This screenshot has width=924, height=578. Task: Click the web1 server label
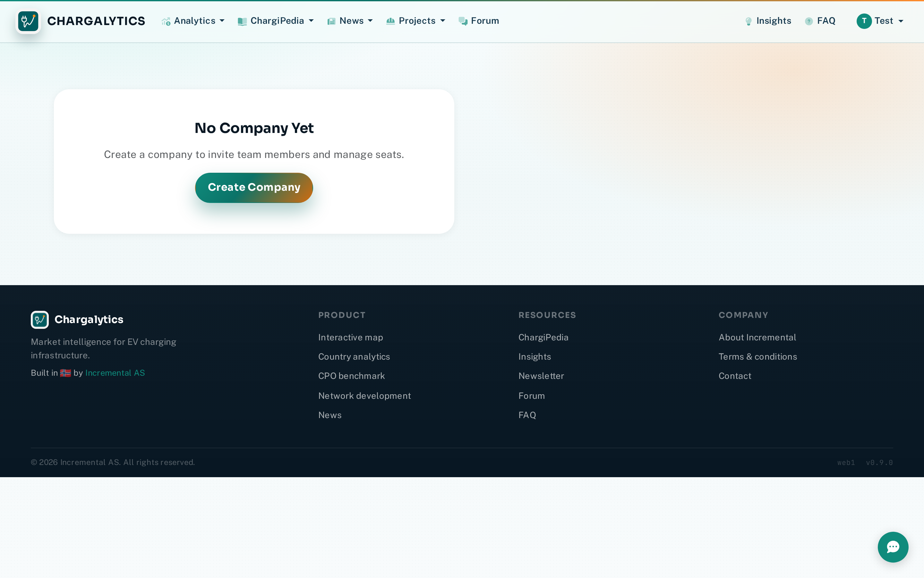click(x=846, y=462)
